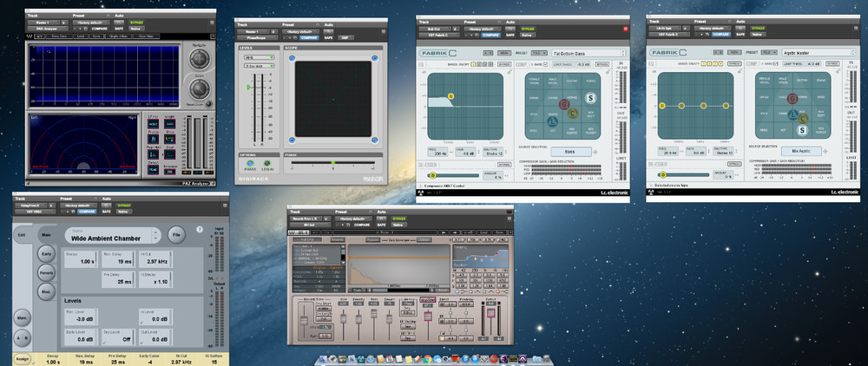Click COMPARE in the Agstic Master Fabrik header
This screenshot has width=868, height=366.
click(721, 35)
